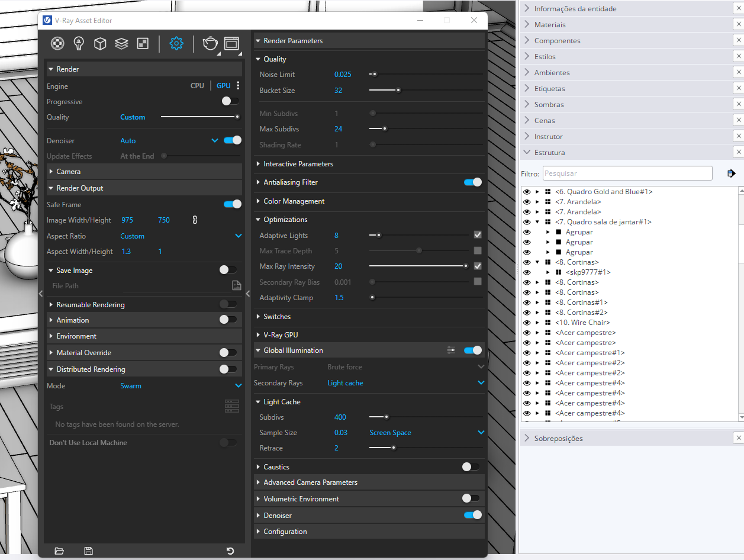Toggle the Progressive render switch
Image resolution: width=744 pixels, height=560 pixels.
(x=230, y=101)
